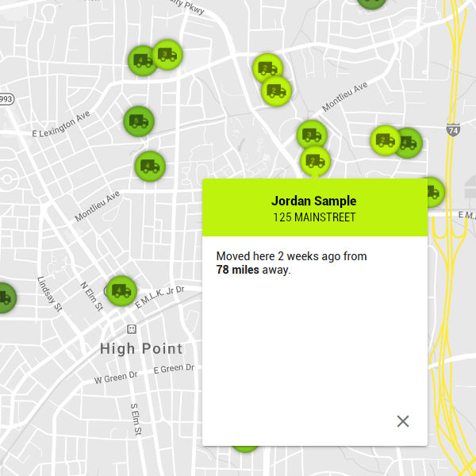The image size is (476, 476).
Task: Click the truck marker numbered 3 above the popup's marker
Action: 312,136
